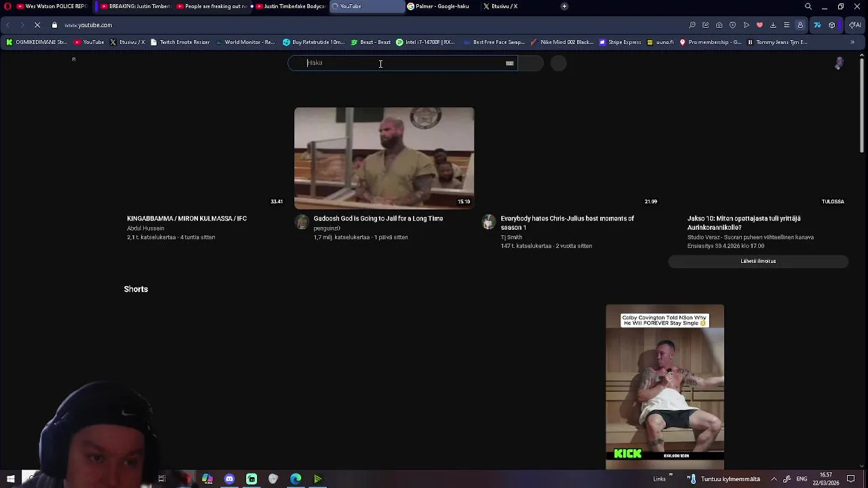Image resolution: width=868 pixels, height=488 pixels.
Task: Click the send flow arrow icon
Action: point(746,25)
